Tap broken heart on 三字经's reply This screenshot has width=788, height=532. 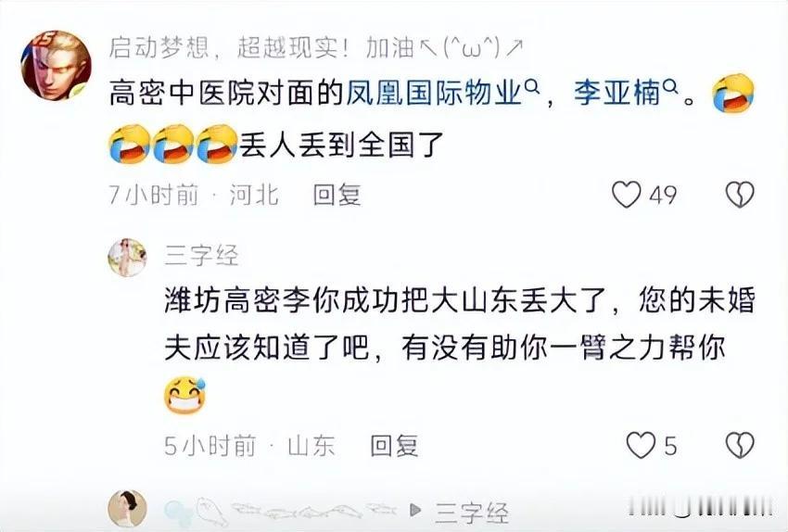[741, 445]
